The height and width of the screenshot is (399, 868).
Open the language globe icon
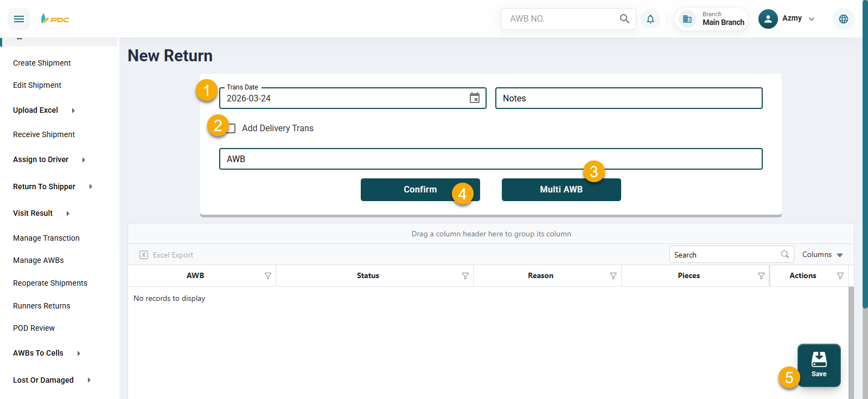click(x=843, y=19)
